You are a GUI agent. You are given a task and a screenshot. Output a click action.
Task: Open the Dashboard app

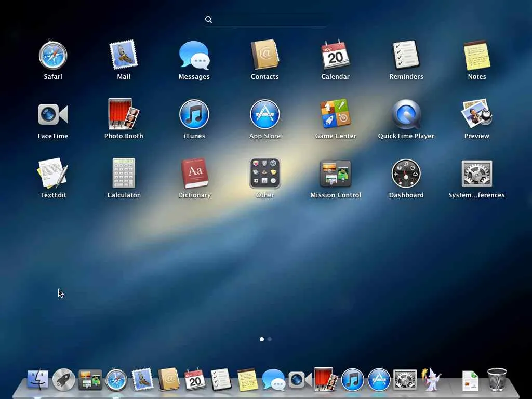[x=406, y=174]
